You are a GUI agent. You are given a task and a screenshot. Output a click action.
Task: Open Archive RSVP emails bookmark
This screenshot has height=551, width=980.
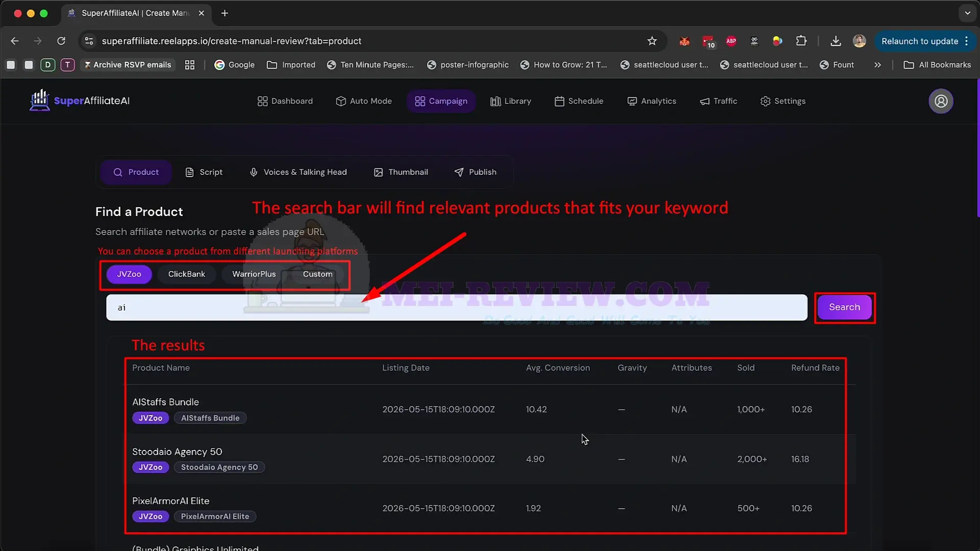pos(127,65)
